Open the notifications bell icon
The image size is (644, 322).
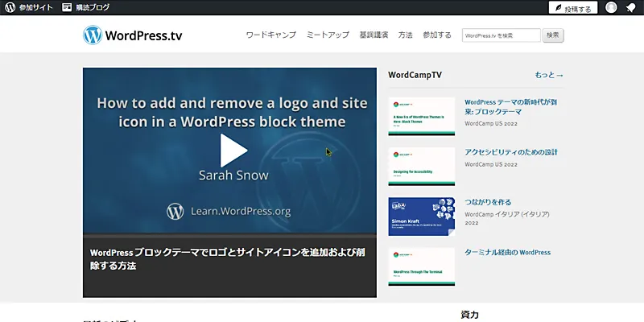click(x=632, y=8)
